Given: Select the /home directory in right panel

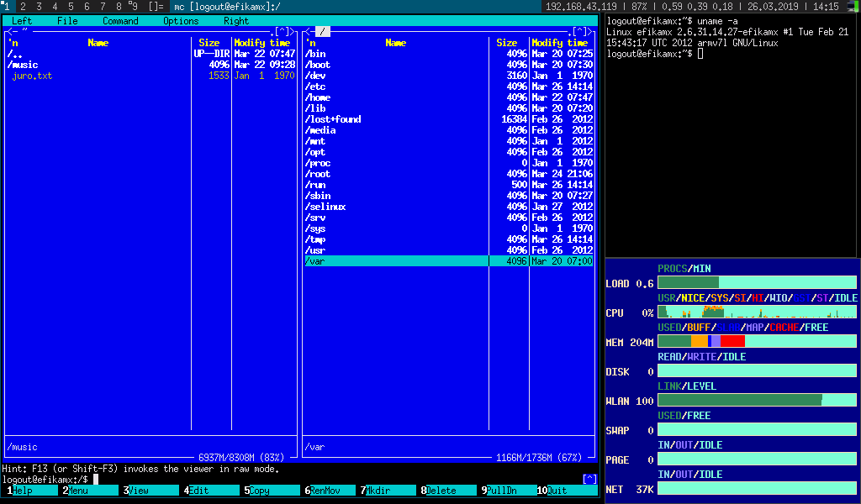Looking at the screenshot, I should click(x=319, y=97).
